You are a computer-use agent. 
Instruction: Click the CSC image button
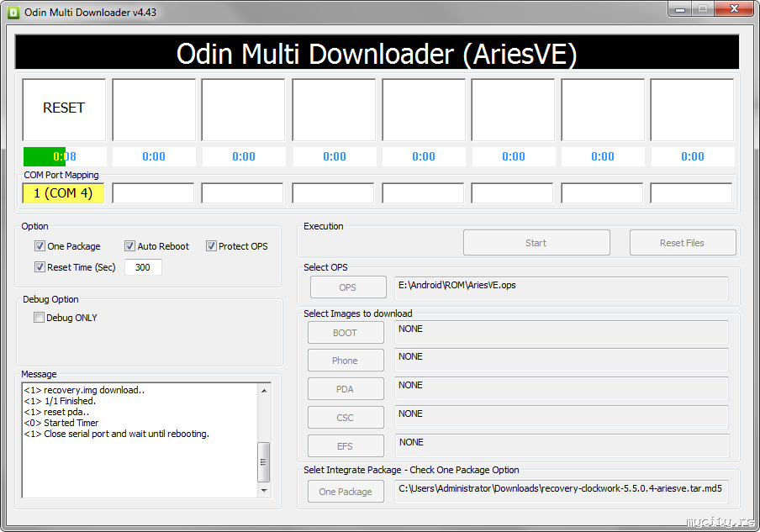346,418
